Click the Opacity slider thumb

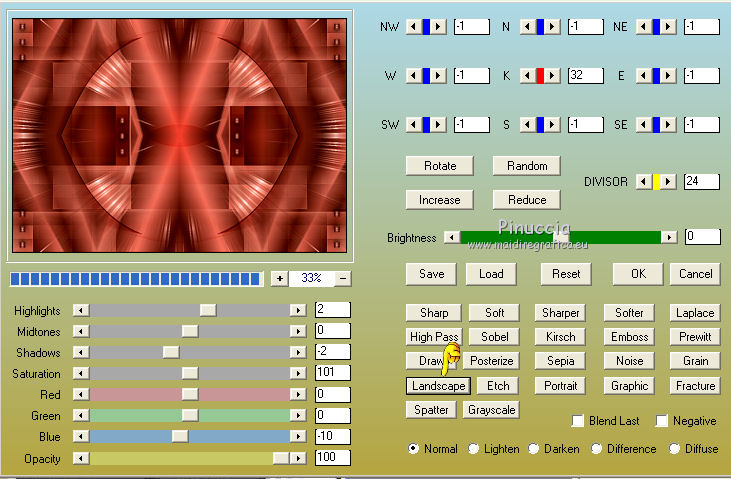coord(281,458)
